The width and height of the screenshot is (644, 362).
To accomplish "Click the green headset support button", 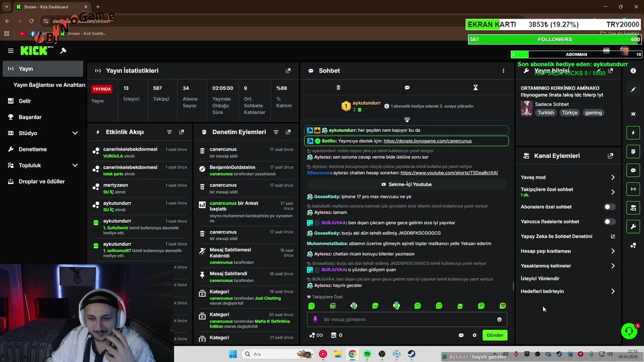I will (x=629, y=331).
